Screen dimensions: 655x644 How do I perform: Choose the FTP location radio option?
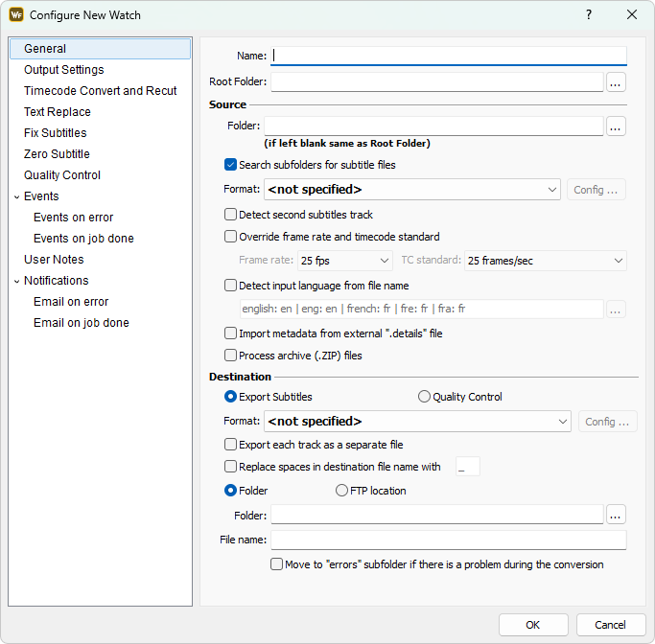pyautogui.click(x=342, y=491)
